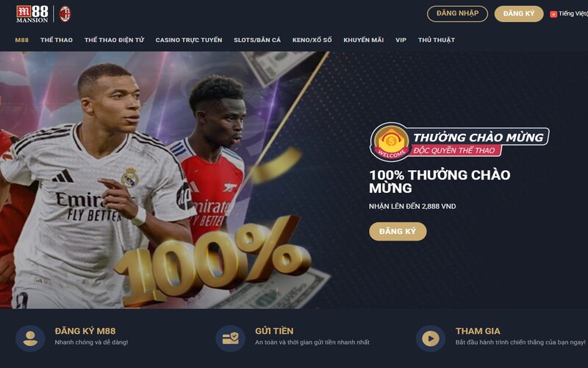Select Keno/Xổ Số in navigation

pos(312,40)
